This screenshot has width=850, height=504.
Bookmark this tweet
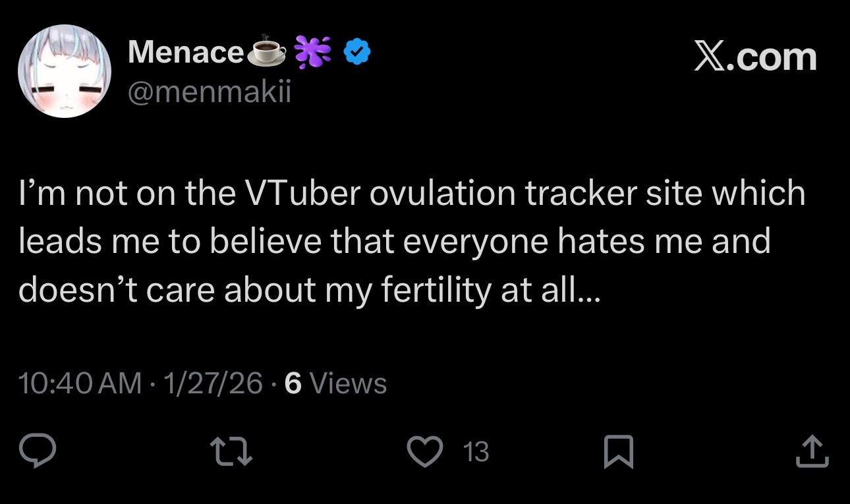(x=619, y=452)
